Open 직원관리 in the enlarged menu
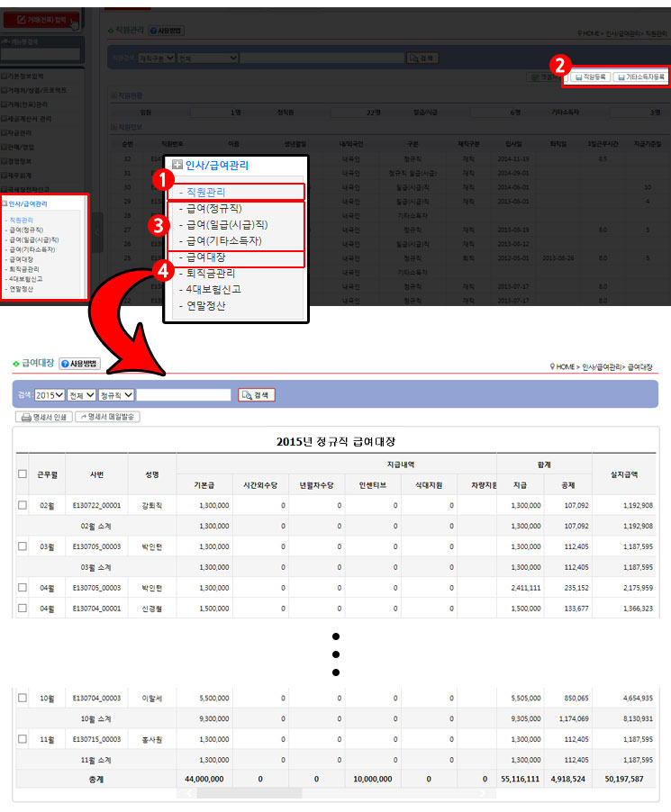Screen dimensions: 671x812 click(x=202, y=192)
